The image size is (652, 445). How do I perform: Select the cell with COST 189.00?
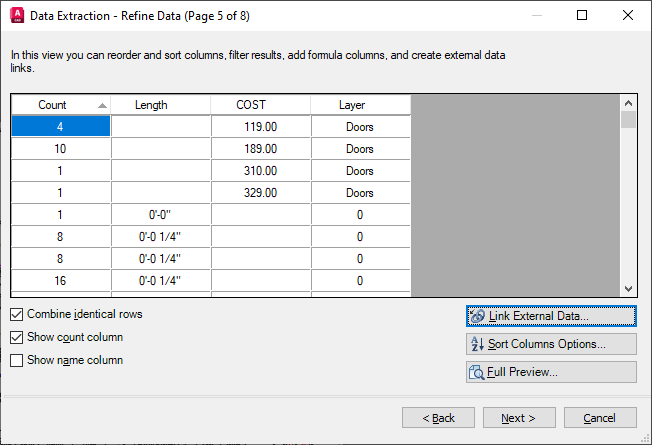(x=261, y=149)
